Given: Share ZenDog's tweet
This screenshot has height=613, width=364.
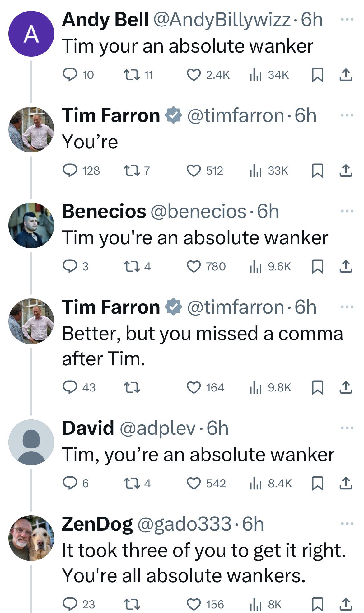Looking at the screenshot, I should coord(346,604).
